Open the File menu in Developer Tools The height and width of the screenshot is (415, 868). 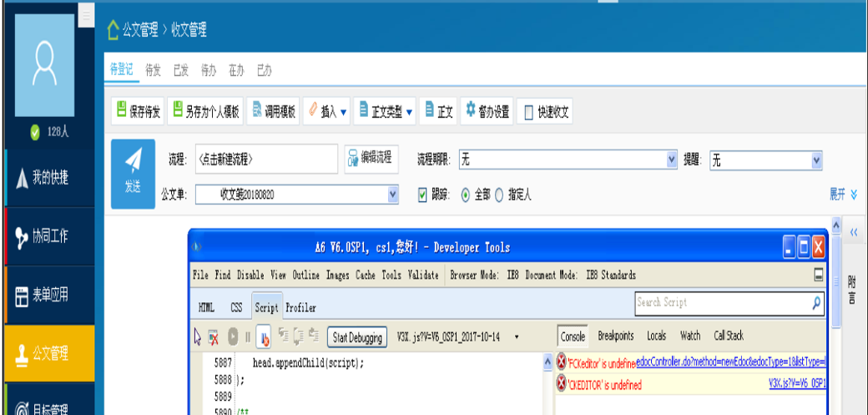click(200, 275)
